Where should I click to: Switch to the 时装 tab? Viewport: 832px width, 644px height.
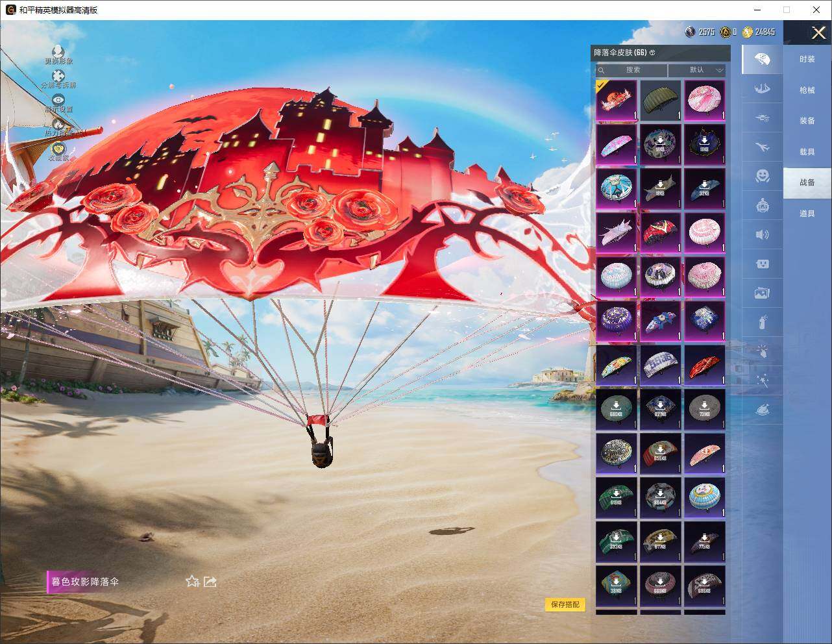pyautogui.click(x=807, y=59)
